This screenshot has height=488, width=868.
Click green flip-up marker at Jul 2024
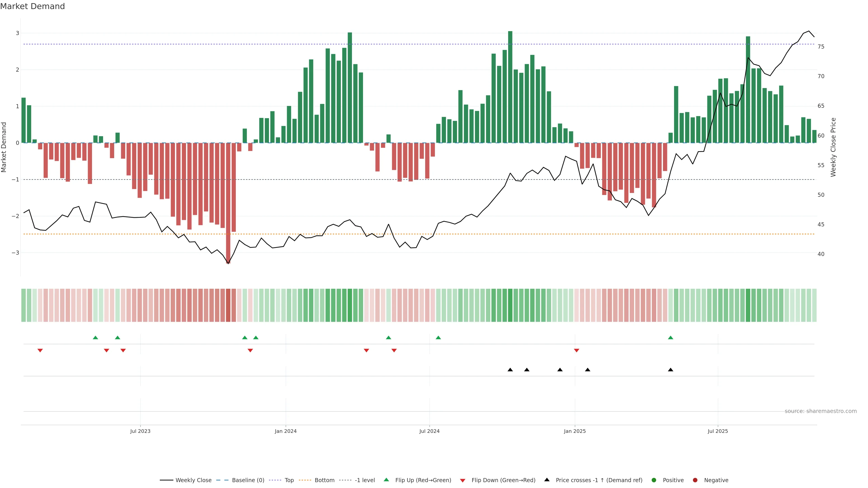[x=438, y=338]
